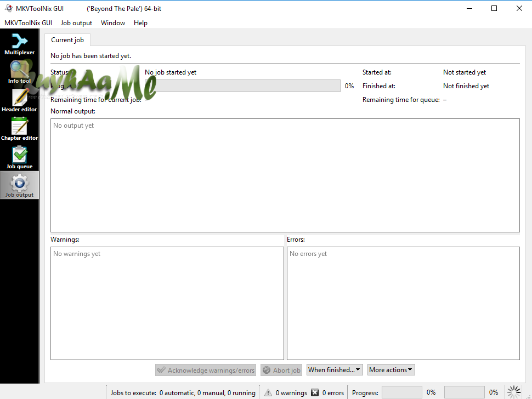Close the MKVToolNix window
Viewport: 532px width, 399px height.
click(519, 8)
